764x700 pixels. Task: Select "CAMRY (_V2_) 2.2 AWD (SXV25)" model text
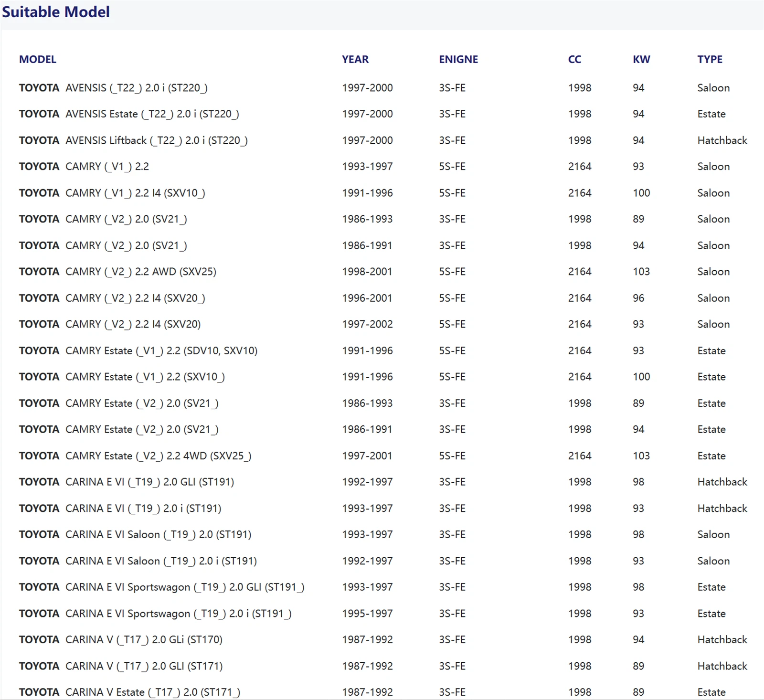141,272
